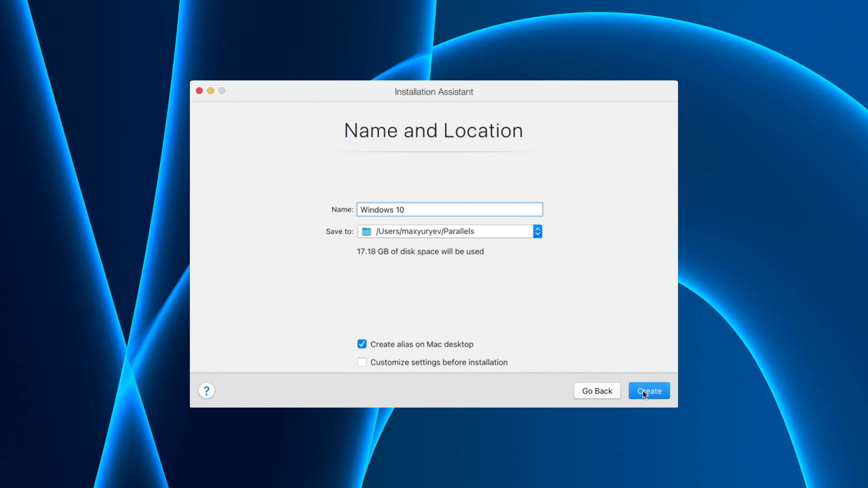Uncheck the Create alias on Mac desktop checkbox
Image resolution: width=868 pixels, height=488 pixels.
[x=362, y=344]
